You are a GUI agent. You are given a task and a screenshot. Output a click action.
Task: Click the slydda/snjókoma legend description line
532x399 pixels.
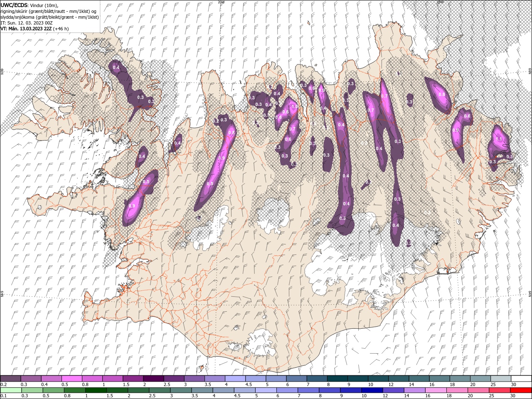(49, 17)
